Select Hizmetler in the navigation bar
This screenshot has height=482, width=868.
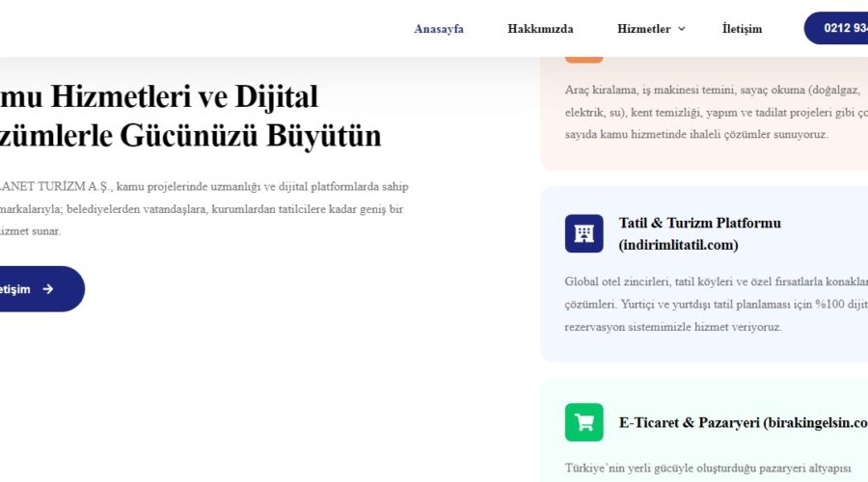pyautogui.click(x=643, y=29)
